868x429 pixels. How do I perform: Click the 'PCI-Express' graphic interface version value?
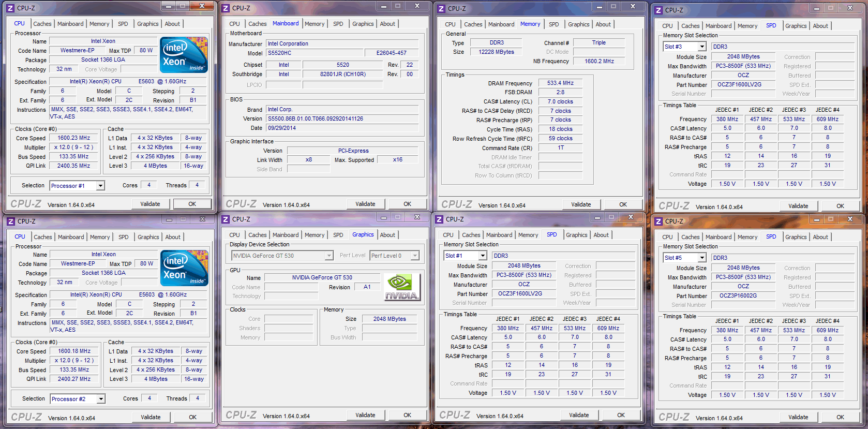(353, 151)
